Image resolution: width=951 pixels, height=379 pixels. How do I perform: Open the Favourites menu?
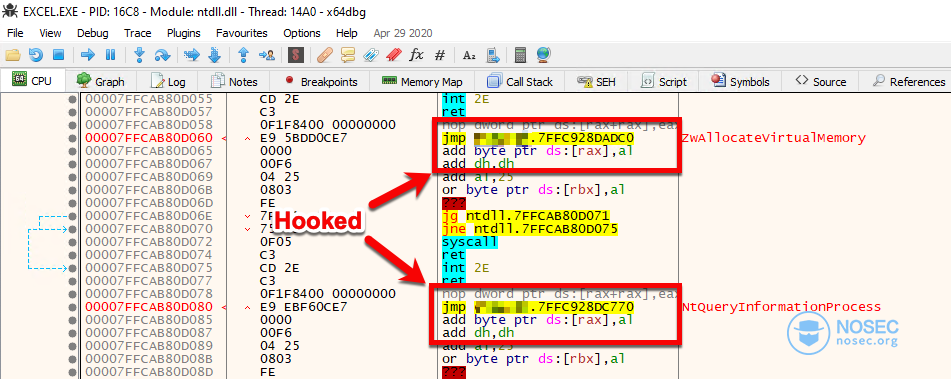tap(241, 33)
